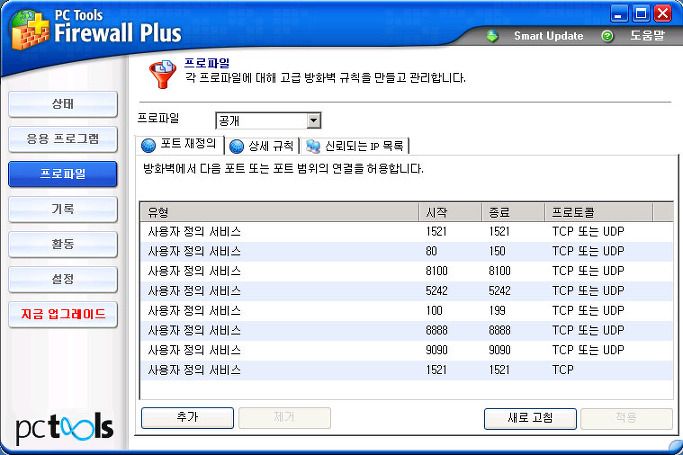
Task: Open the 활동 activity section
Action: [63, 244]
